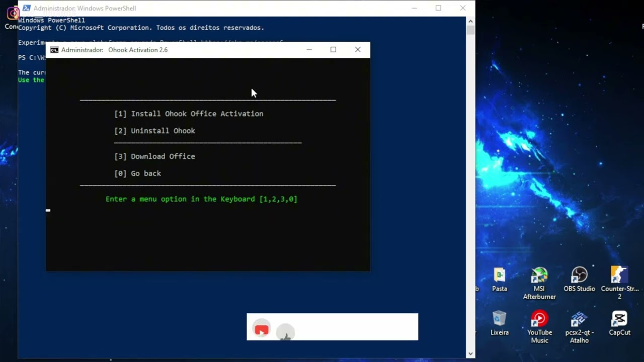644x362 pixels.
Task: Launch MSI Afterburner from the desktop
Action: click(x=539, y=283)
